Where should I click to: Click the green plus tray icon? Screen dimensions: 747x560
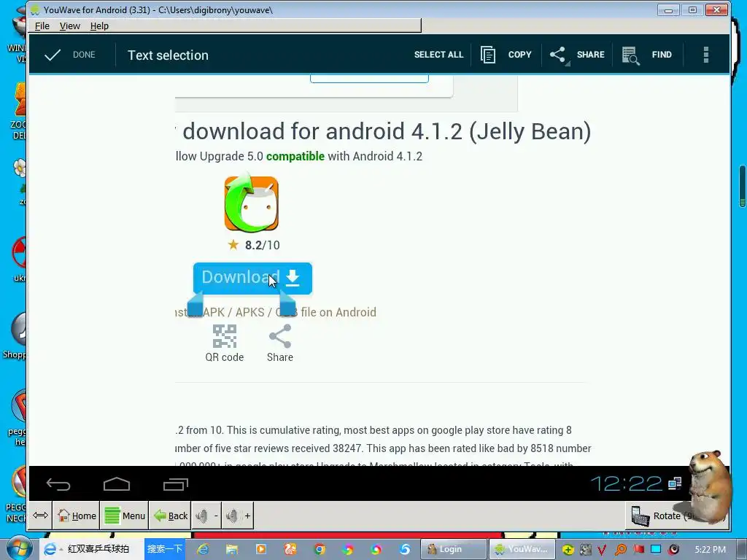click(568, 550)
